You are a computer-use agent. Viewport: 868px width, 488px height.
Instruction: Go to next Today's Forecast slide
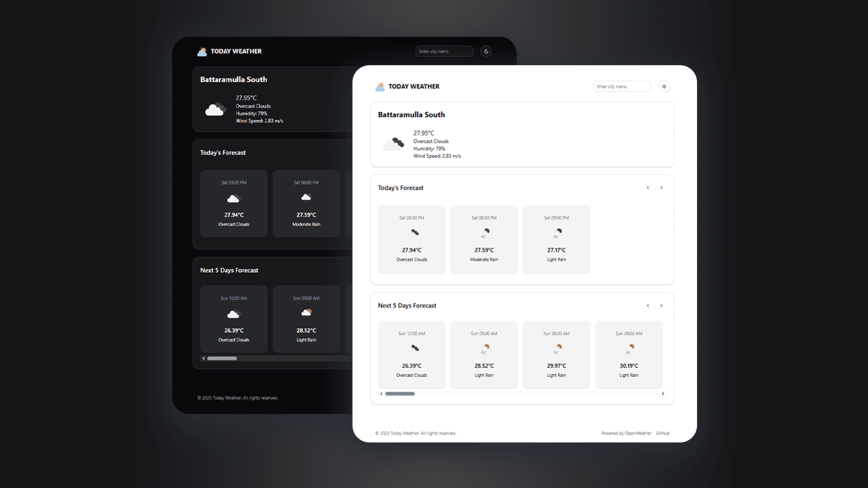click(662, 188)
